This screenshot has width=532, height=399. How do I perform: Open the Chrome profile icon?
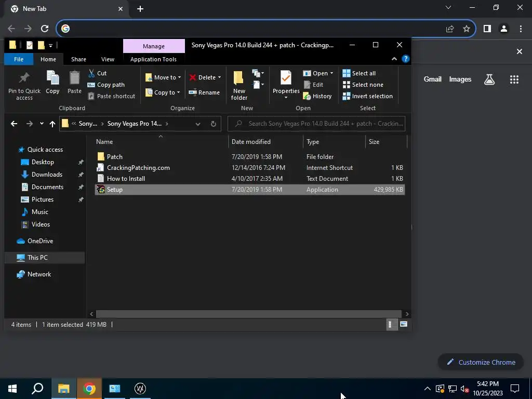[x=504, y=29]
